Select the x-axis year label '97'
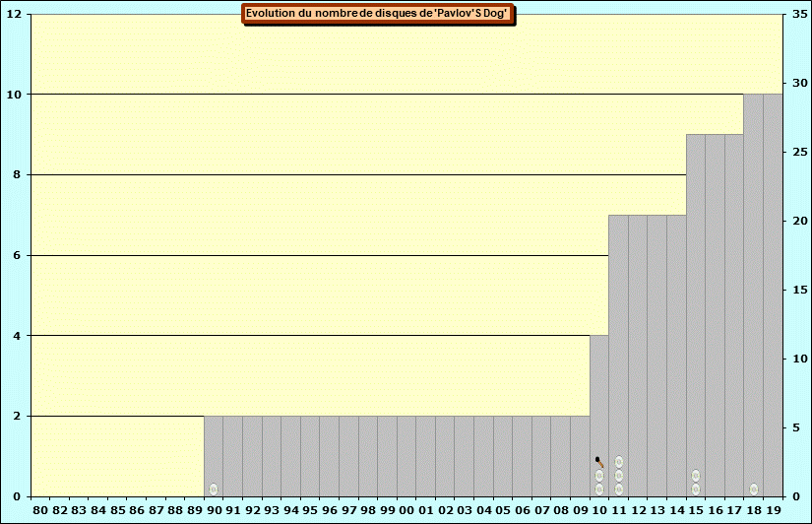This screenshot has width=812, height=524. pyautogui.click(x=348, y=510)
